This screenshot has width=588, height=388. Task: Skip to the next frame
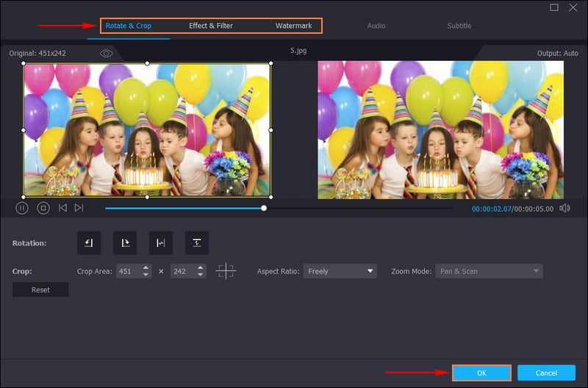pos(79,208)
